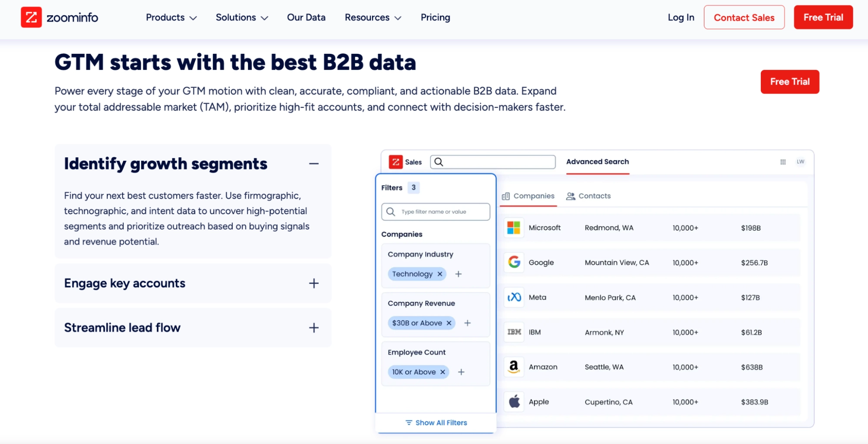The height and width of the screenshot is (444, 868).
Task: Open the LW user avatar
Action: coord(801,162)
